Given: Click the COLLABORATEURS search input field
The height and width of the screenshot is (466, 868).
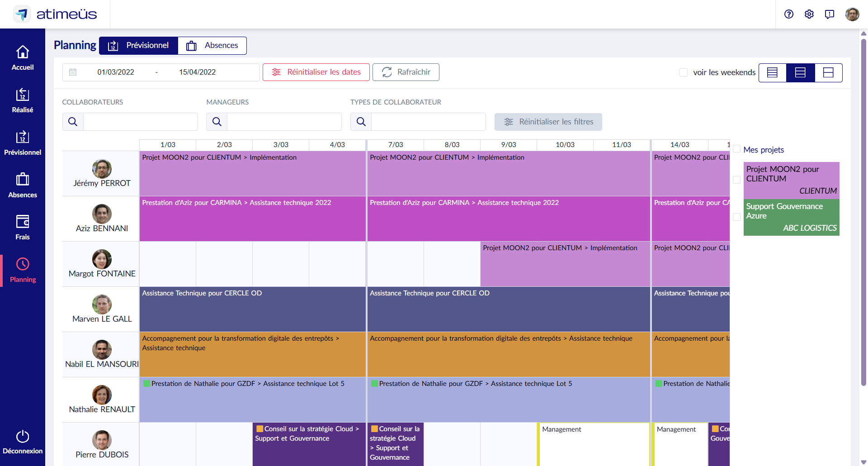Looking at the screenshot, I should 140,122.
